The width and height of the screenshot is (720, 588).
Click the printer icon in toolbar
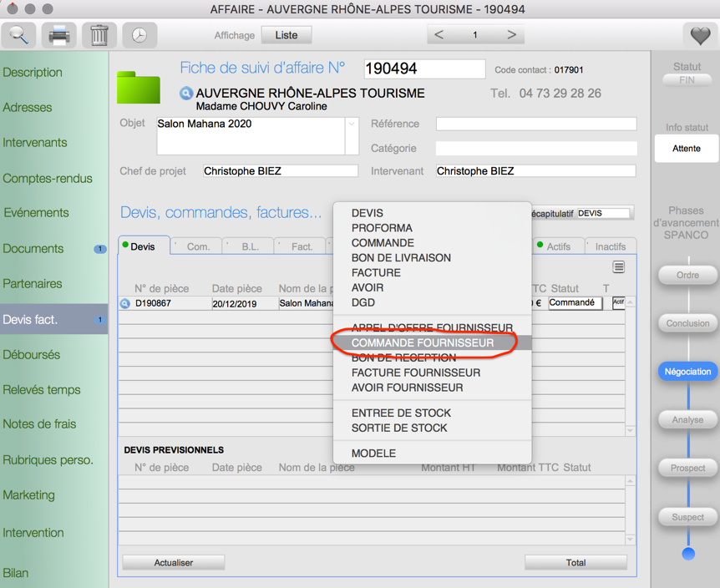click(58, 35)
